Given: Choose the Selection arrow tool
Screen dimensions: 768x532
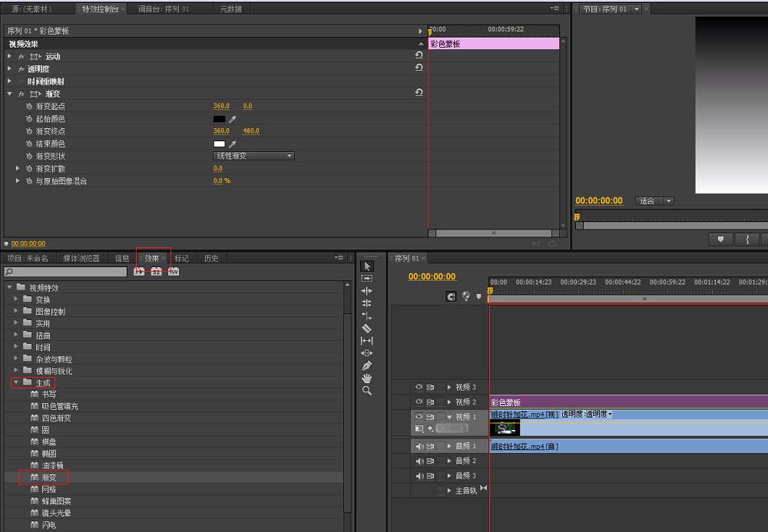Looking at the screenshot, I should click(366, 266).
